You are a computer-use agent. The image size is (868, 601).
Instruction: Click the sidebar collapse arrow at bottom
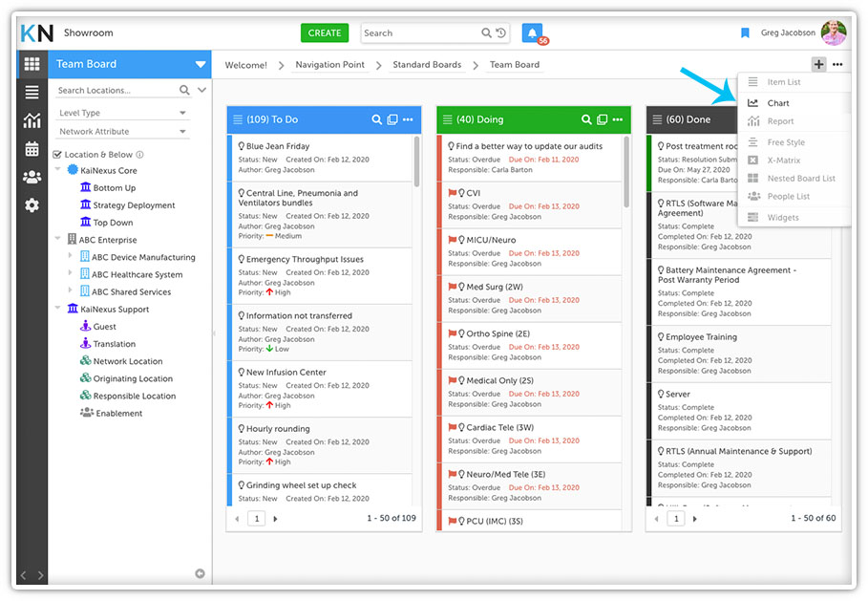click(x=200, y=573)
